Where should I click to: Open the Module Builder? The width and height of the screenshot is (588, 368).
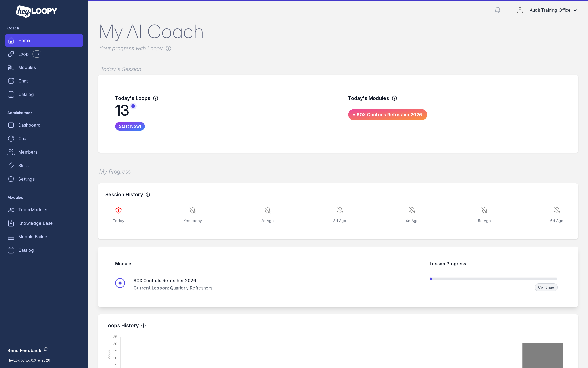click(x=44, y=237)
